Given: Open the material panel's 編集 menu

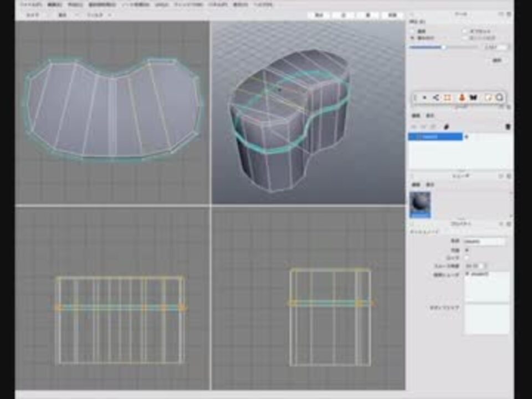Looking at the screenshot, I should click(416, 185).
